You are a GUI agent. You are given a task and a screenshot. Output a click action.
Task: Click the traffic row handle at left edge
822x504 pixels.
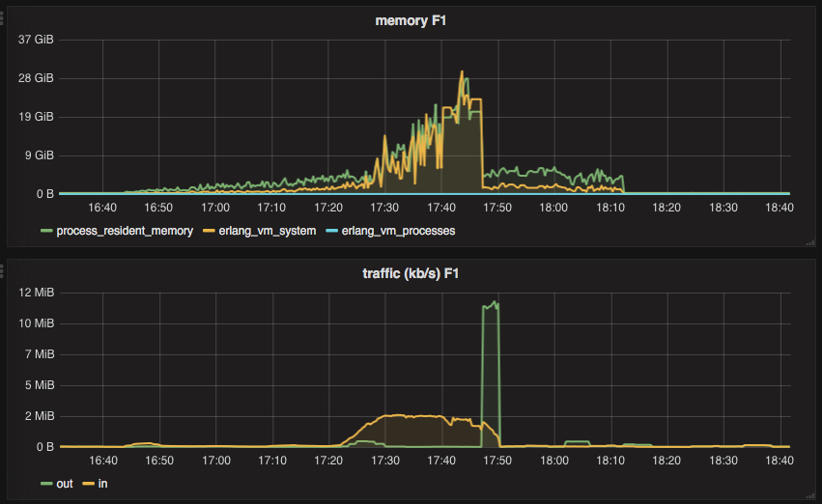(x=3, y=267)
